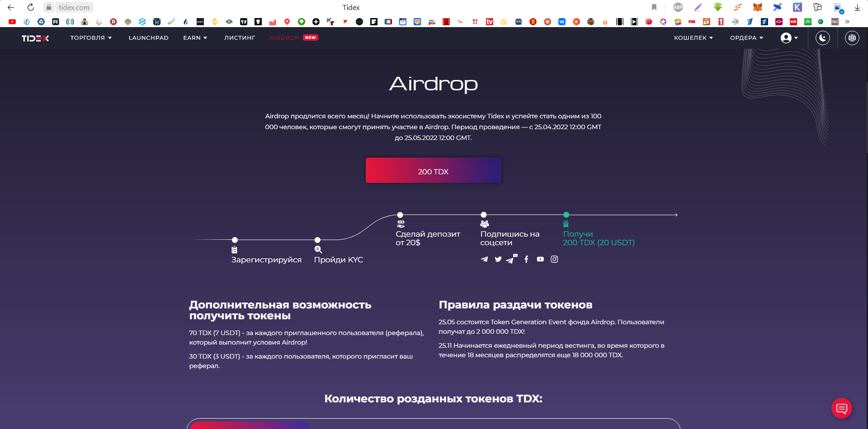Open the VK bookmark icon
The height and width of the screenshot is (429, 868).
tap(562, 22)
